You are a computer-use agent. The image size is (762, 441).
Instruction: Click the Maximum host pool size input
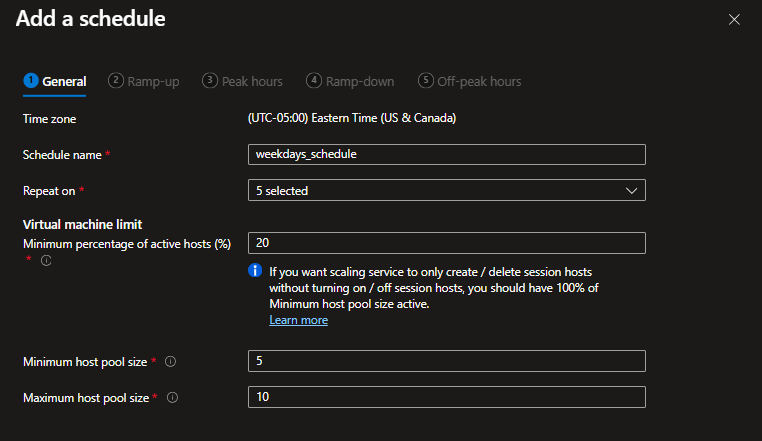(446, 397)
